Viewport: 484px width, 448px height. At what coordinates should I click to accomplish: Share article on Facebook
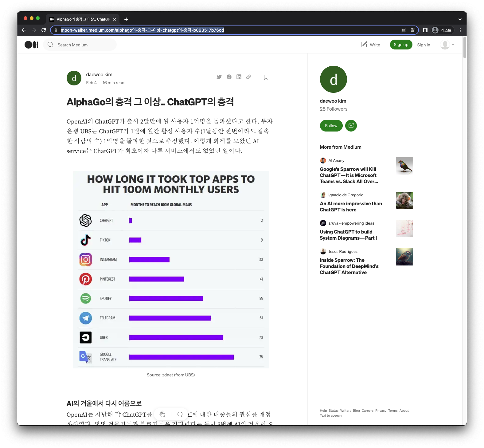click(x=229, y=77)
